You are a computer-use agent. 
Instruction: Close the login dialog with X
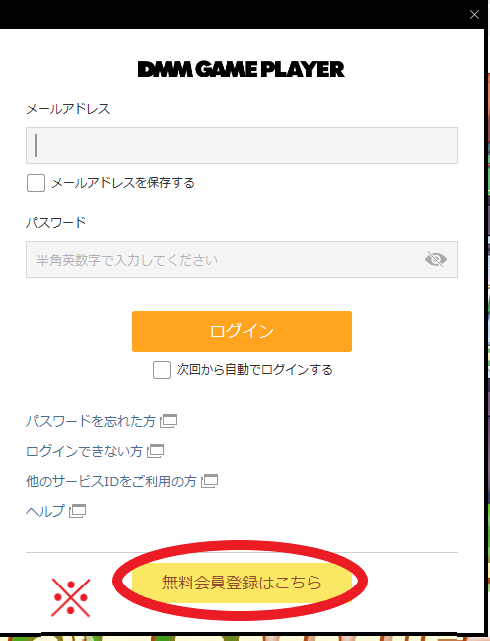point(474,15)
